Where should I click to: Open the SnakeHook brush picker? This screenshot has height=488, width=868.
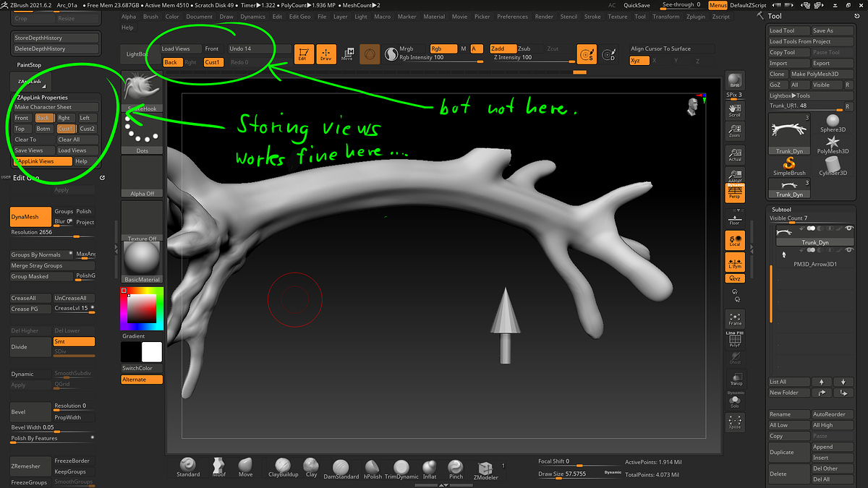point(142,92)
